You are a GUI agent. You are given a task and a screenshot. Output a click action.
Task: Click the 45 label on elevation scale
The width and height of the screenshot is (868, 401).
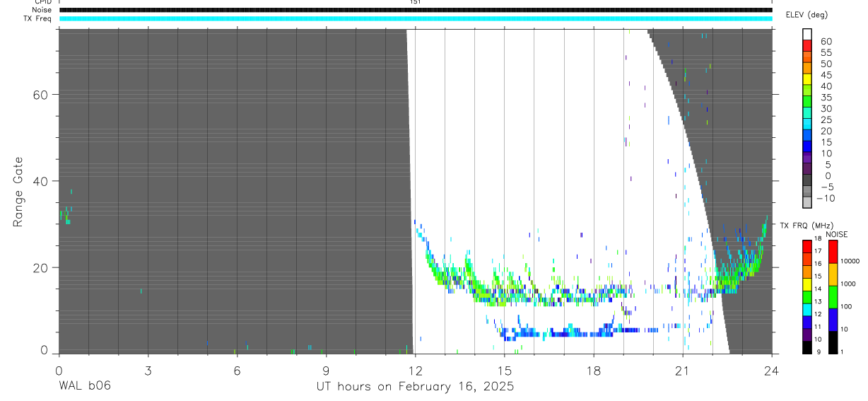coord(825,75)
